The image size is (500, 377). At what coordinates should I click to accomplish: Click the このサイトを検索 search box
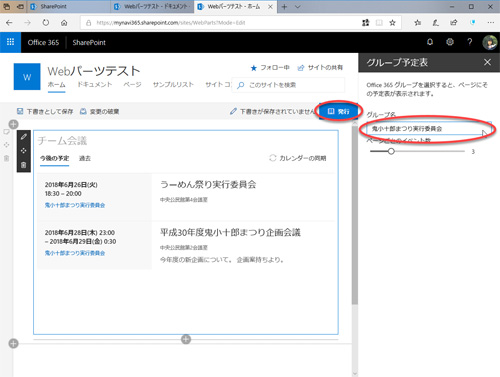(x=288, y=85)
